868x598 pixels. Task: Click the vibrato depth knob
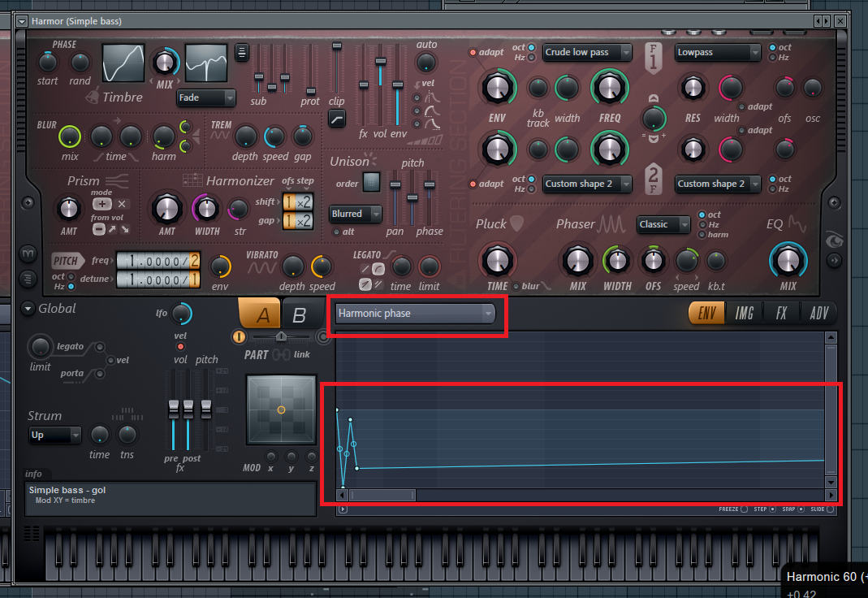292,266
